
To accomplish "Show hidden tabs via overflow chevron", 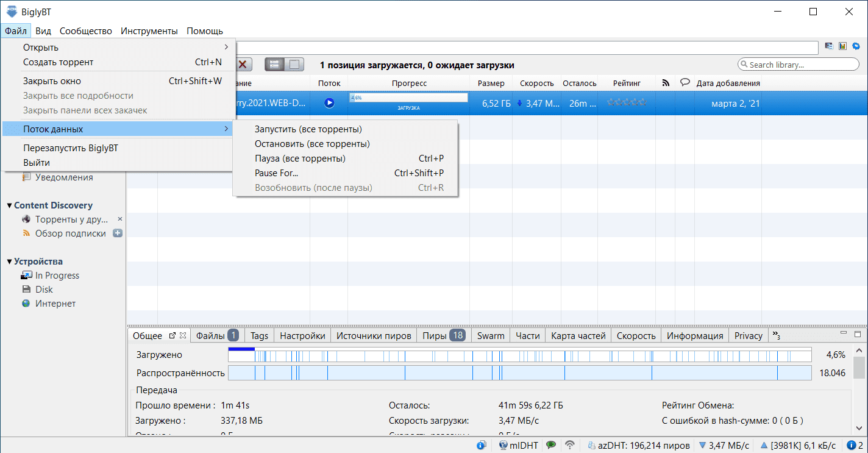I will click(777, 335).
